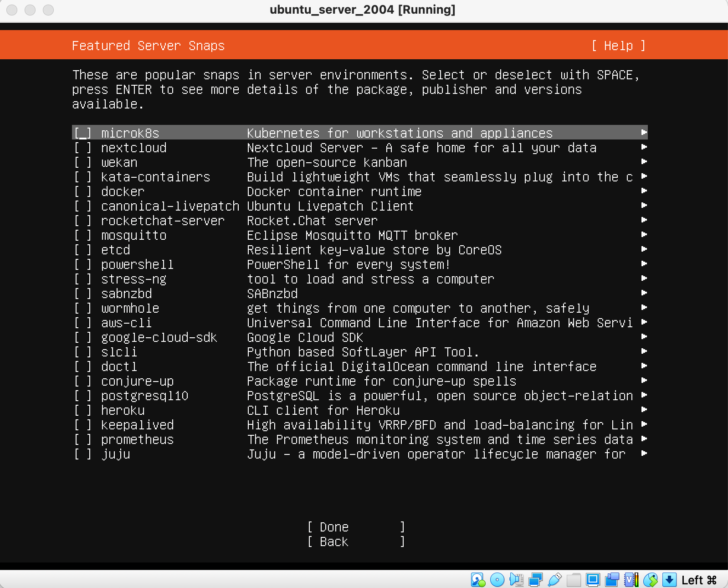Toggle the etcd snap checkbox
Screen dimensions: 728x588
[x=83, y=250]
